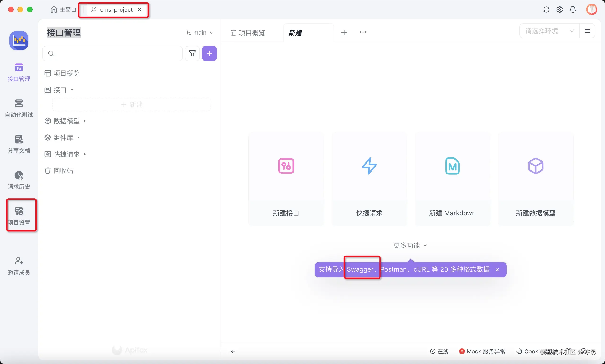The image size is (605, 364).
Task: Select the cms-project tab
Action: click(x=116, y=9)
